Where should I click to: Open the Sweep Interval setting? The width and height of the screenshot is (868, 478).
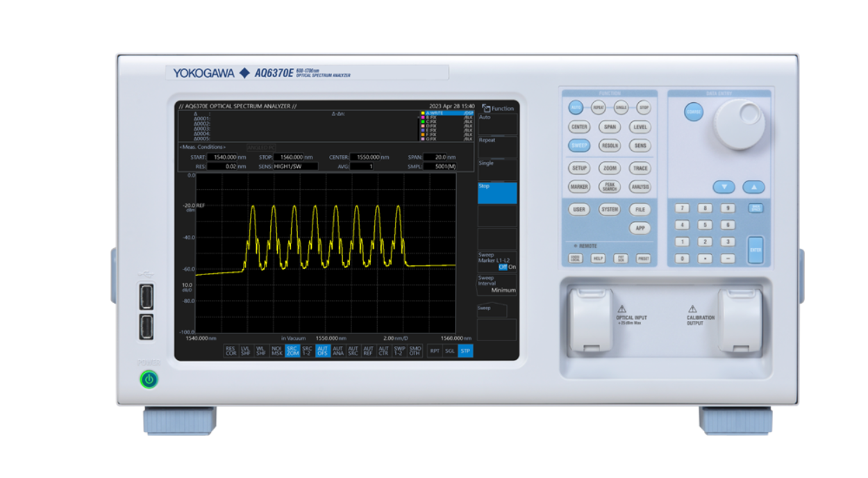(496, 284)
